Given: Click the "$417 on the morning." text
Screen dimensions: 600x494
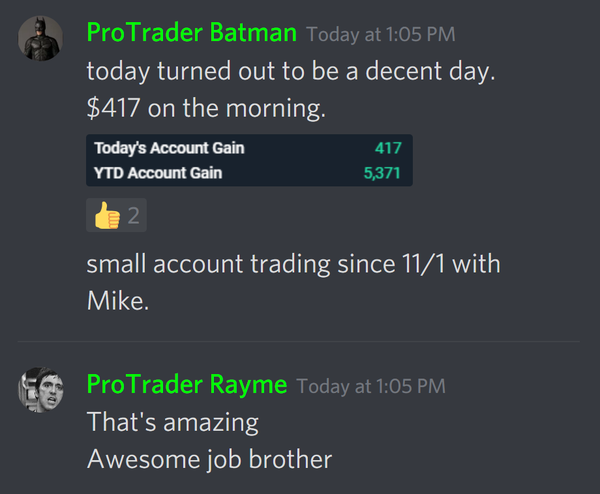Looking at the screenshot, I should coord(206,107).
